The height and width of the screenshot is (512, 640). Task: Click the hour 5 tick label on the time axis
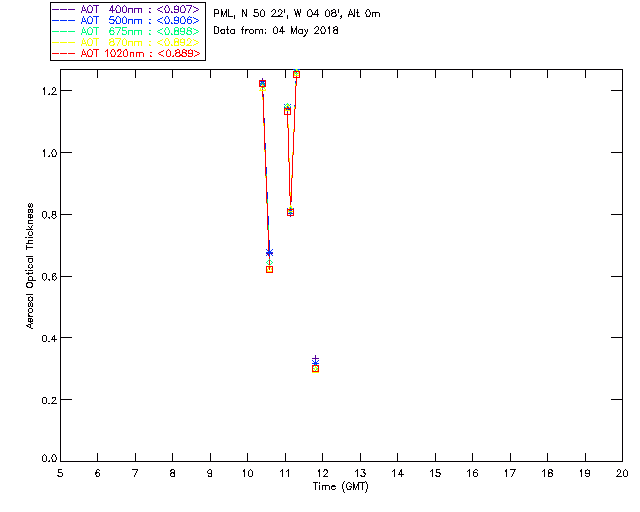tap(60, 473)
